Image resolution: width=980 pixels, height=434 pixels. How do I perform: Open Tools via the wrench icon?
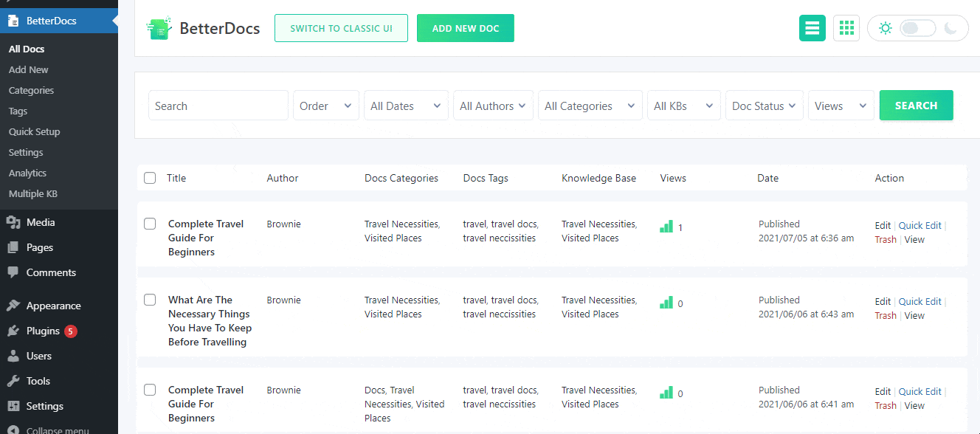(x=13, y=381)
